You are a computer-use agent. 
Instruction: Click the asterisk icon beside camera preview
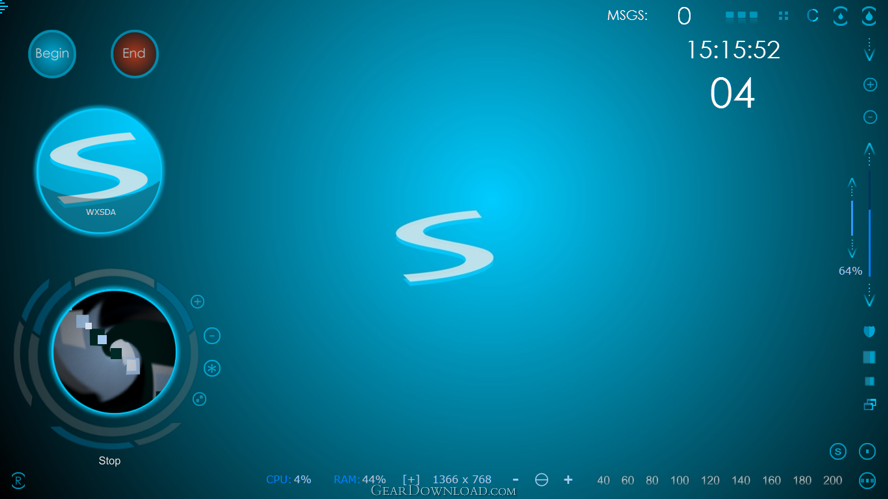[x=212, y=369]
